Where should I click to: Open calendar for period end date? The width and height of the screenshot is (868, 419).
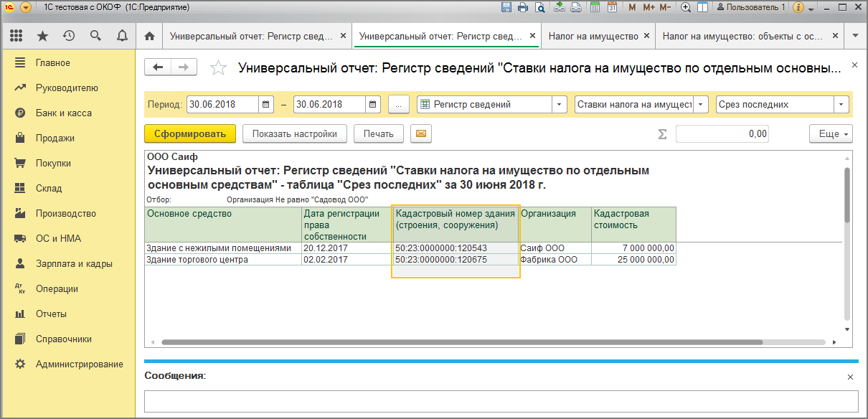point(373,105)
